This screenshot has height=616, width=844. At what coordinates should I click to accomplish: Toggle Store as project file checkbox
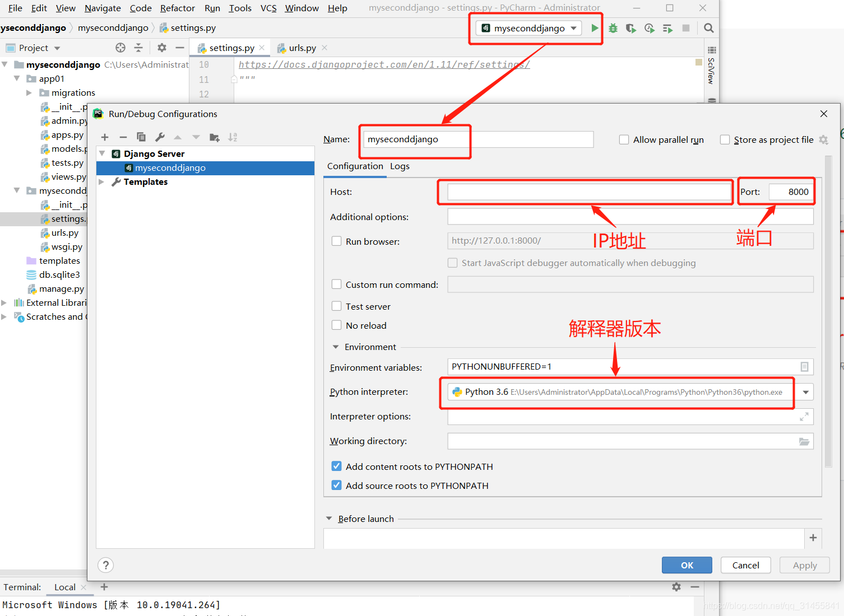coord(725,139)
